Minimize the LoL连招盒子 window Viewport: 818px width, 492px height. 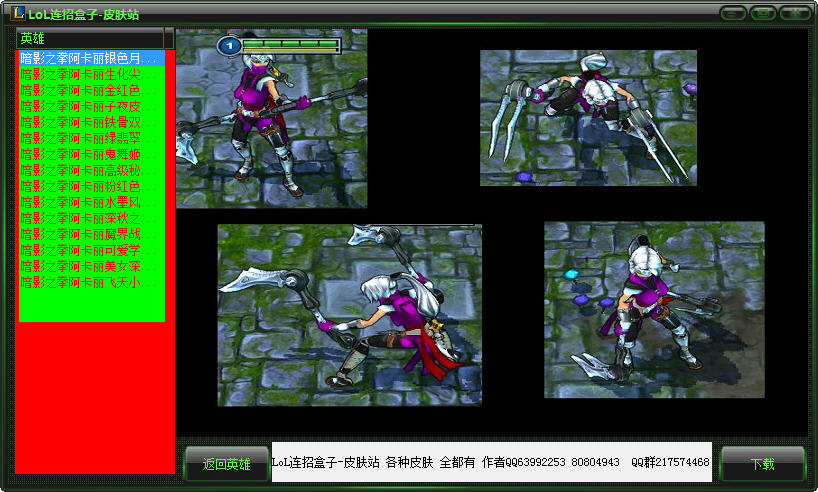(733, 13)
